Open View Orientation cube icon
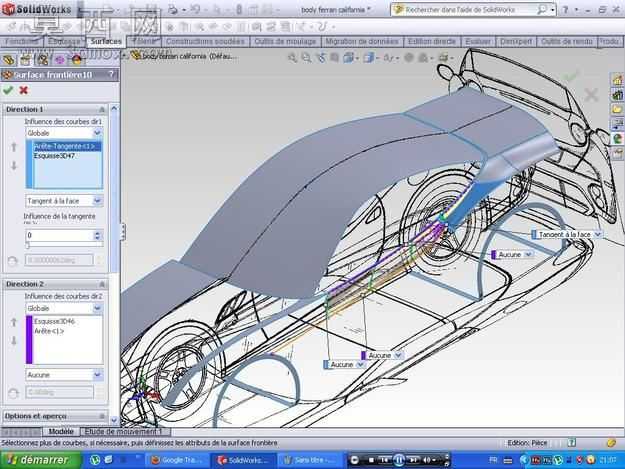This screenshot has width=625, height=469. tap(349, 58)
